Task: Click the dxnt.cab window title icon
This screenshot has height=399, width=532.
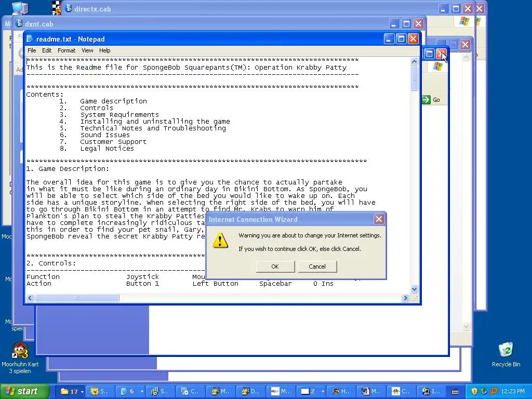Action: click(x=19, y=23)
